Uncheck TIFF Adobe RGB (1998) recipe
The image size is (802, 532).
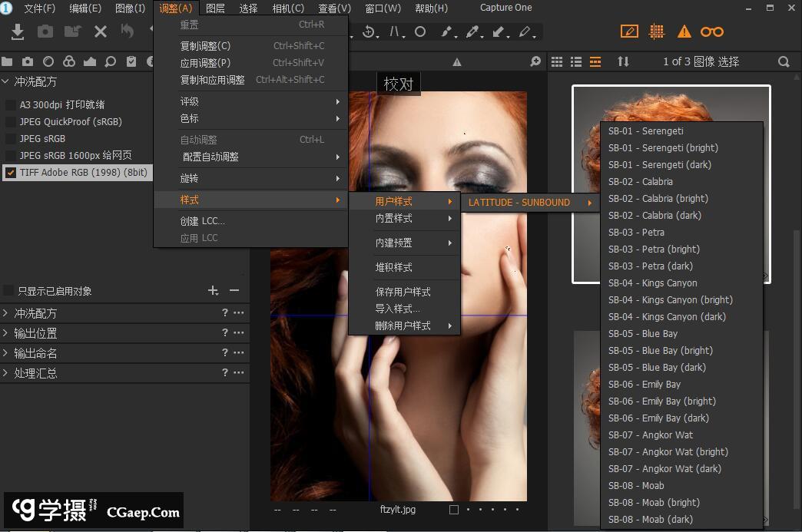tap(11, 173)
